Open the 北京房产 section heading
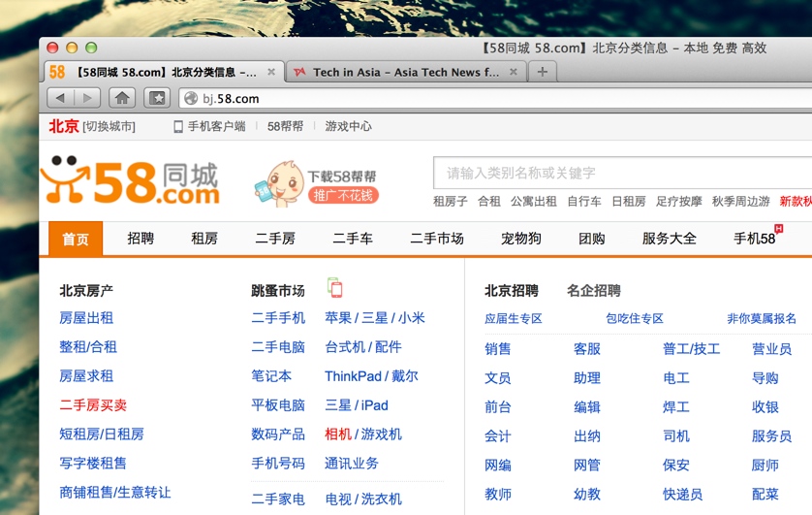Viewport: 812px width, 515px height. tap(86, 291)
